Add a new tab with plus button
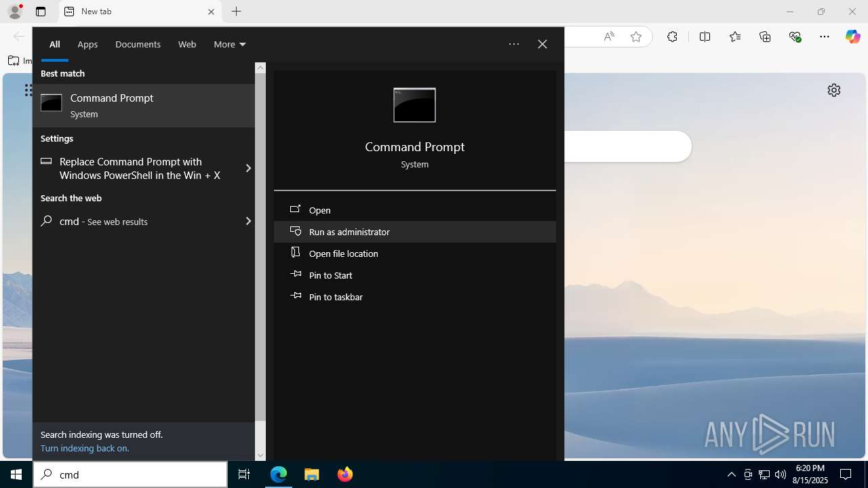868x488 pixels. tap(236, 12)
